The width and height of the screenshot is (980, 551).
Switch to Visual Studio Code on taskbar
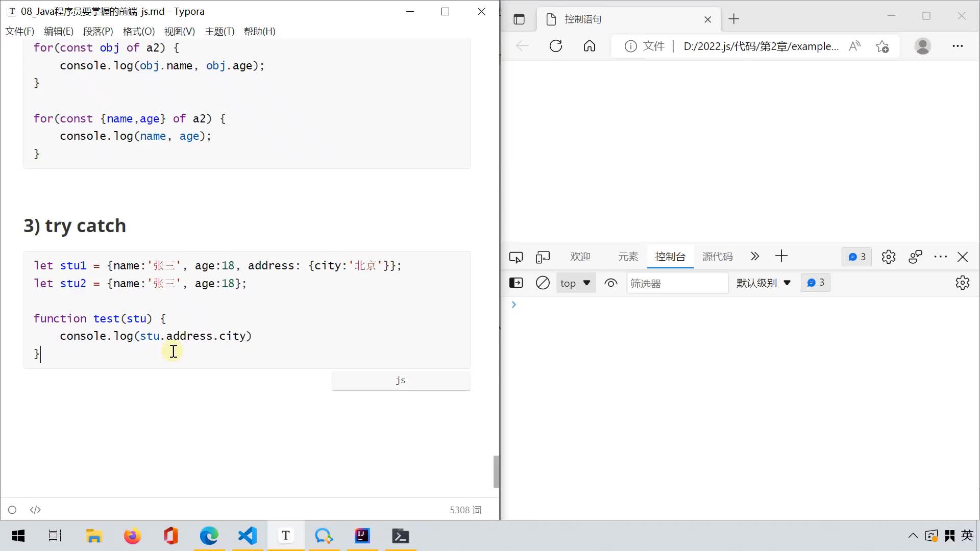coord(248,536)
